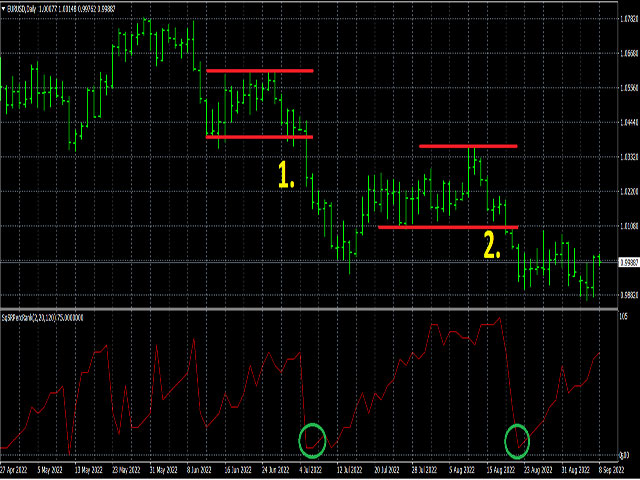Click the 1.0444 price scale label

[629, 122]
